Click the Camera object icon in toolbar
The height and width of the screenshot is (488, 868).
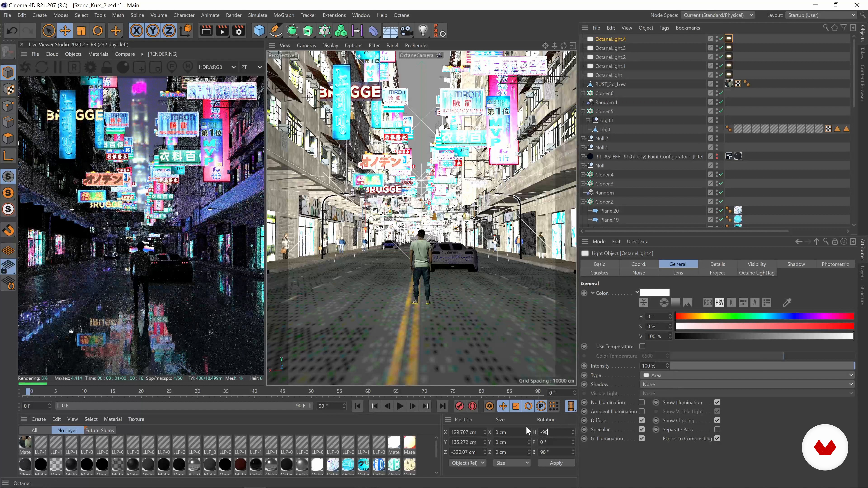pos(407,31)
